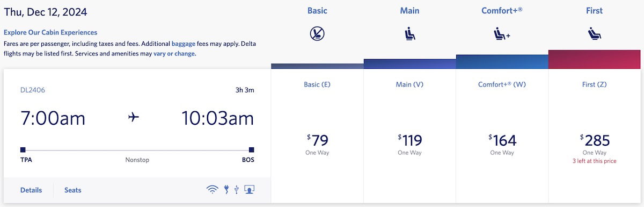Click the Wi-Fi amenity icon
This screenshot has height=207, width=644.
pyautogui.click(x=213, y=189)
